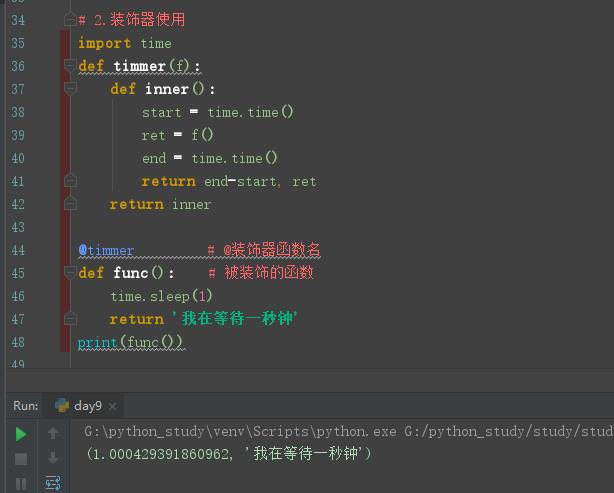The height and width of the screenshot is (493, 614).
Task: Click 'ret = f()' on line 39
Action: (x=177, y=135)
